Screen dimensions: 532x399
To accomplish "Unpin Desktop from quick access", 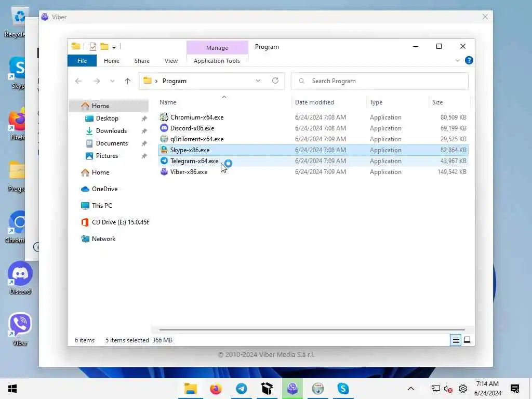I will [144, 118].
